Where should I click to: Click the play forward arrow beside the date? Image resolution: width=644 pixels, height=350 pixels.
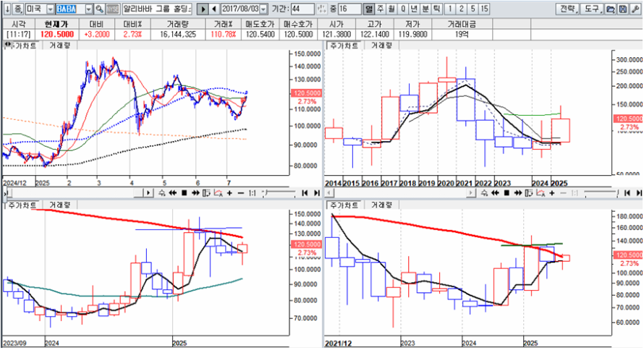203,9
